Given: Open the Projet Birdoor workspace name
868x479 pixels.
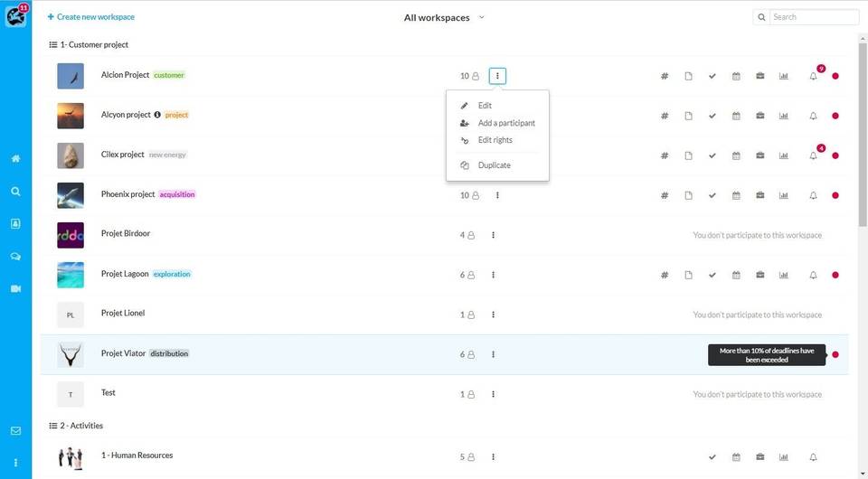Looking at the screenshot, I should pos(126,233).
